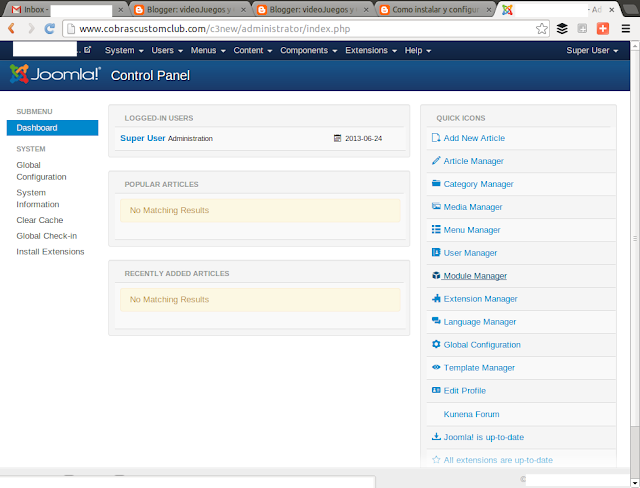Open Install Extensions sidebar link
The image size is (640, 488).
coord(50,252)
